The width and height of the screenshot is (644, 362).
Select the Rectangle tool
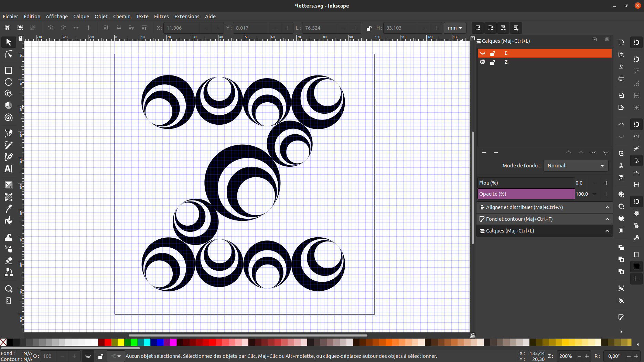tap(9, 70)
